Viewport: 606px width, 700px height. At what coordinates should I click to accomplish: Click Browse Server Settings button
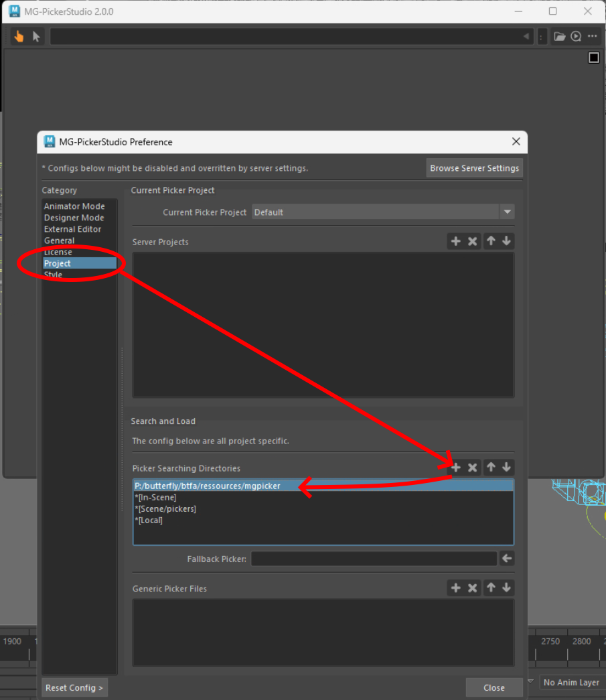click(474, 168)
